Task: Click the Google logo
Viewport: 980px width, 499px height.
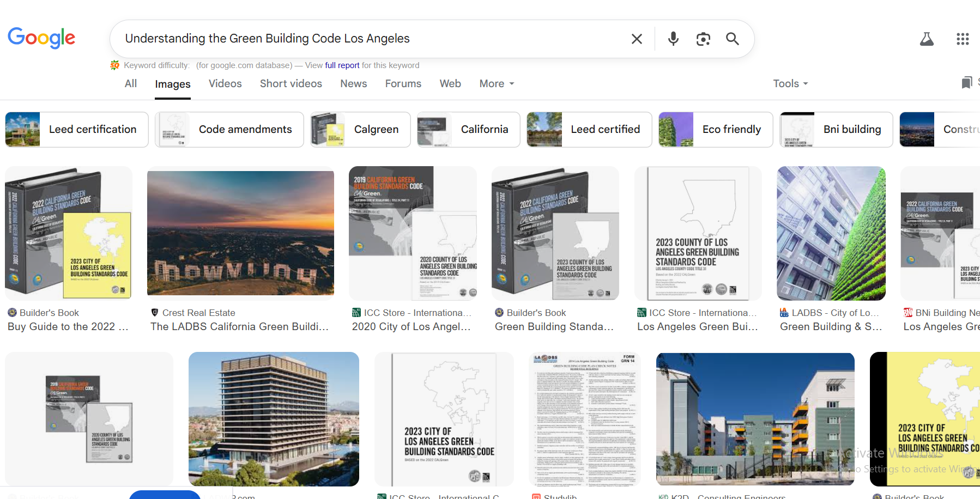Action: coord(41,38)
